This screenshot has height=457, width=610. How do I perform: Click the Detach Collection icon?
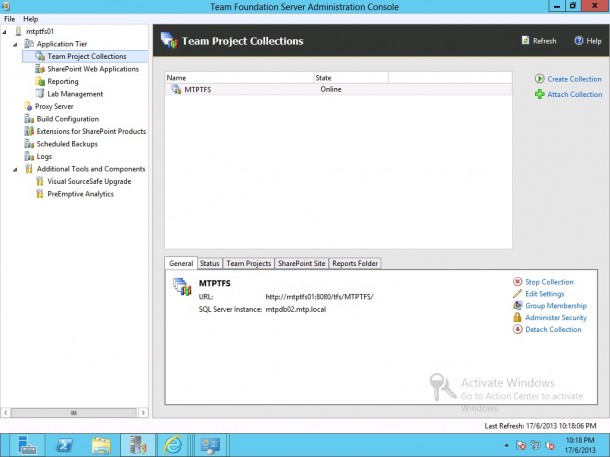517,329
